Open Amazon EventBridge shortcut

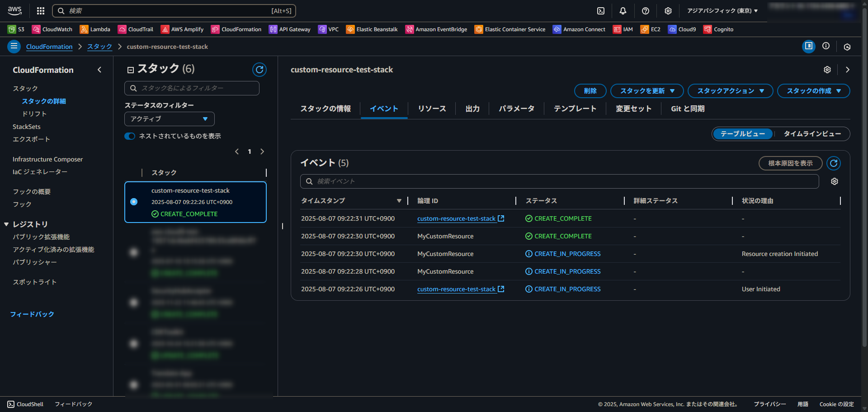point(436,29)
